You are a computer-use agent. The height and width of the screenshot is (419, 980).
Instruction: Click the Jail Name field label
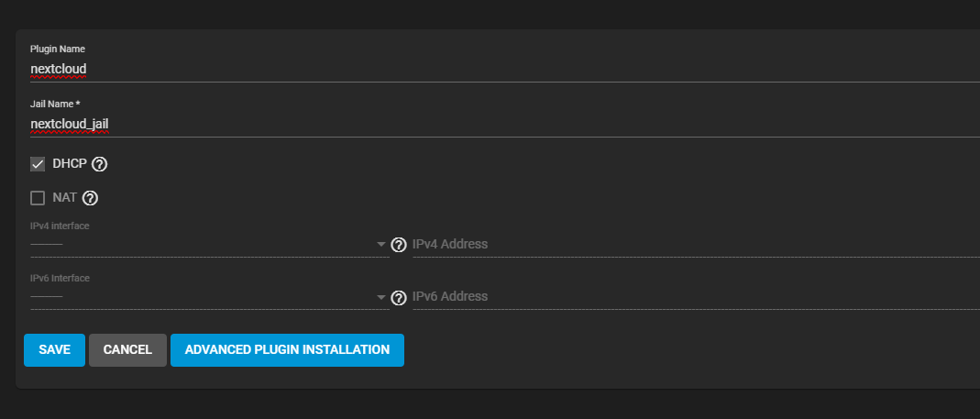[x=54, y=104]
